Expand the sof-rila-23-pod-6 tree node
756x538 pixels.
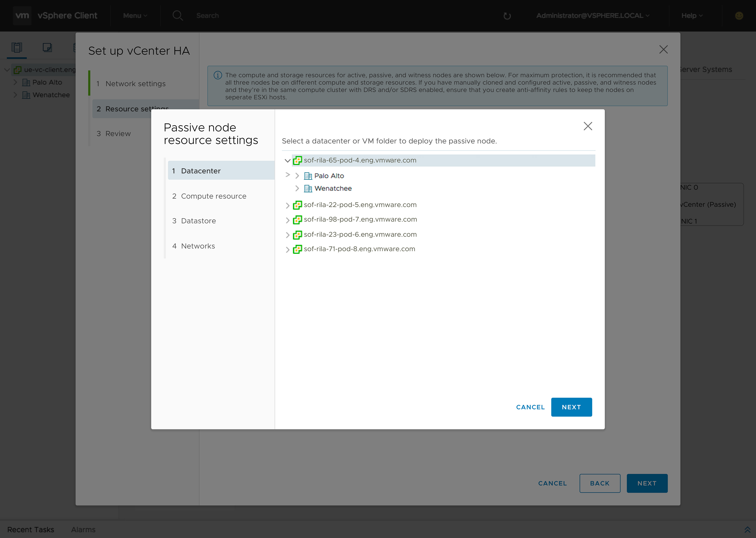[x=287, y=235]
